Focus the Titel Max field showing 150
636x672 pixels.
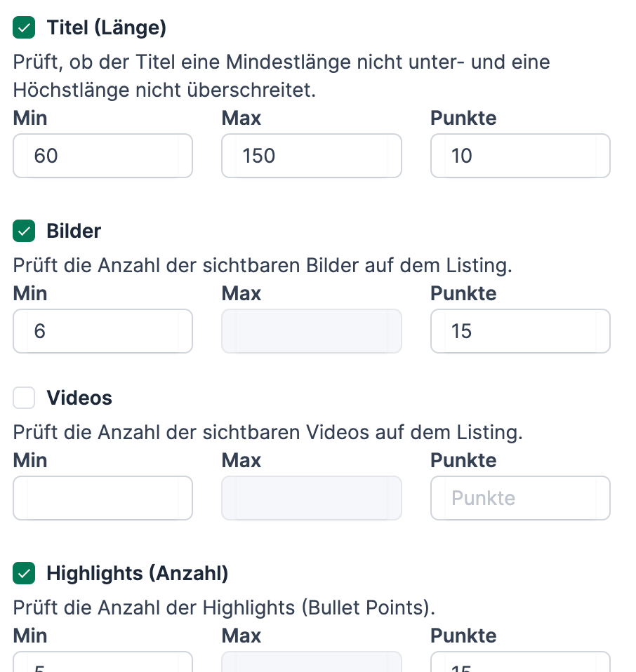(x=311, y=156)
